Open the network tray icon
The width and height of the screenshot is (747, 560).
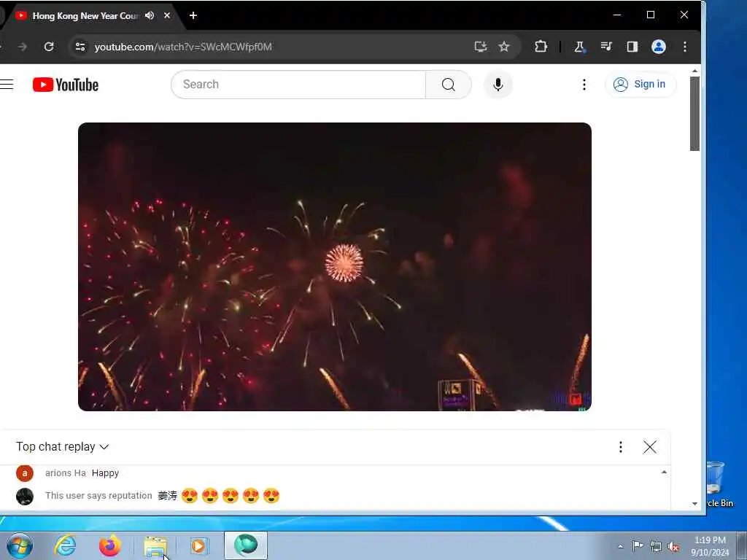[x=656, y=547]
